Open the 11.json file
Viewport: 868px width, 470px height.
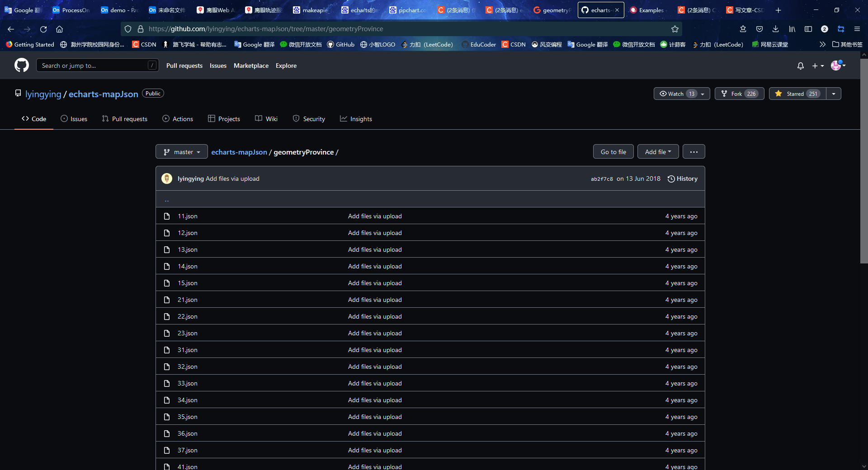pos(188,216)
